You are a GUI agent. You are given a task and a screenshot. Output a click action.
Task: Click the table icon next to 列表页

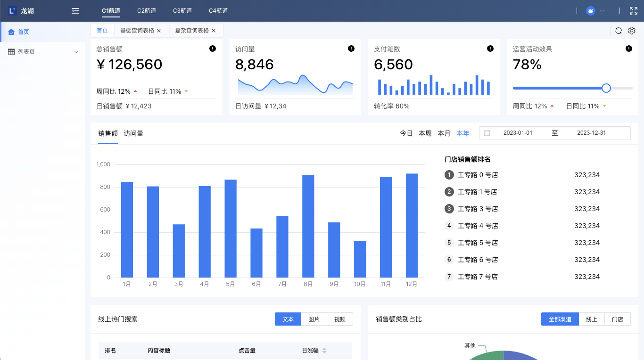[x=11, y=52]
